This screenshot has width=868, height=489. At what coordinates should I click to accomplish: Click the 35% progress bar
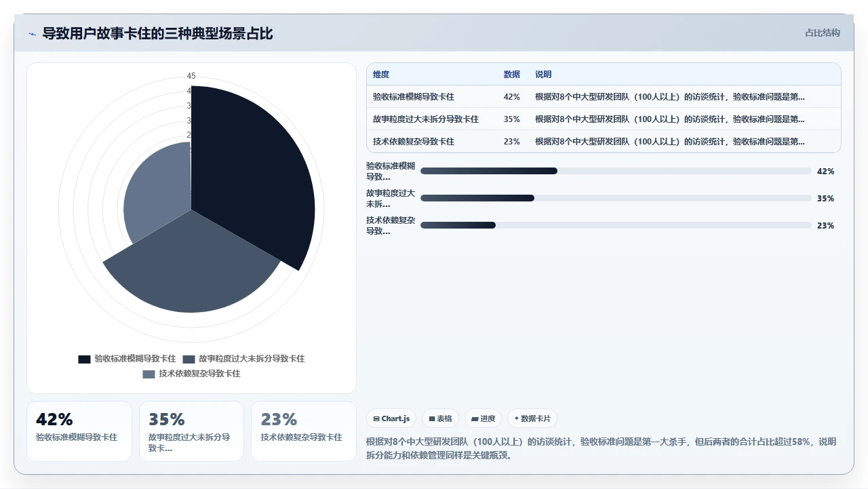pos(616,198)
